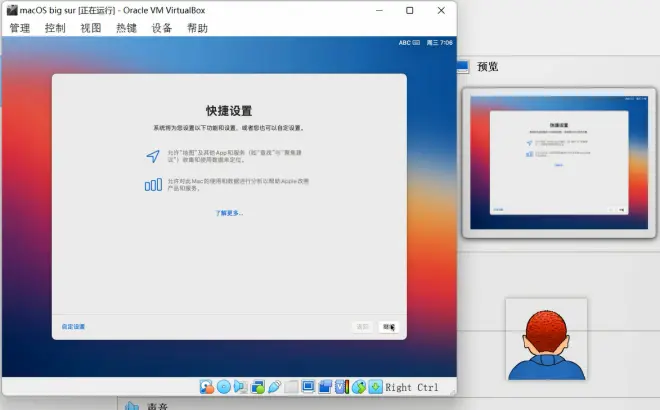Viewport: 660px width, 410px height.
Task: Click the shared folders status icon
Action: [x=291, y=386]
